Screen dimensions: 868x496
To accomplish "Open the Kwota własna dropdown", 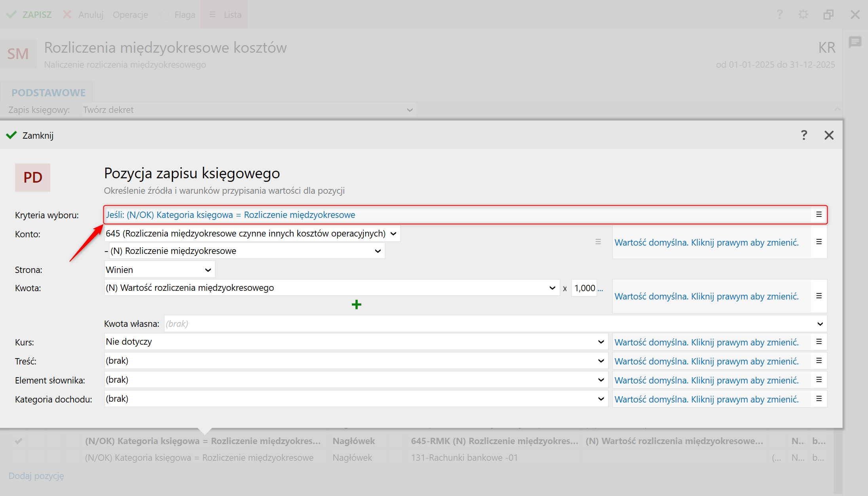I will coord(820,324).
